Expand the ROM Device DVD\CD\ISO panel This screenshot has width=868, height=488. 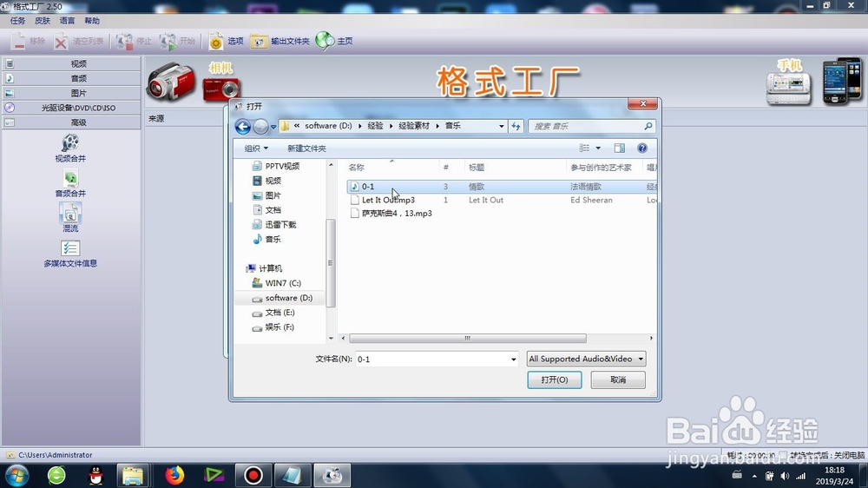[x=71, y=108]
